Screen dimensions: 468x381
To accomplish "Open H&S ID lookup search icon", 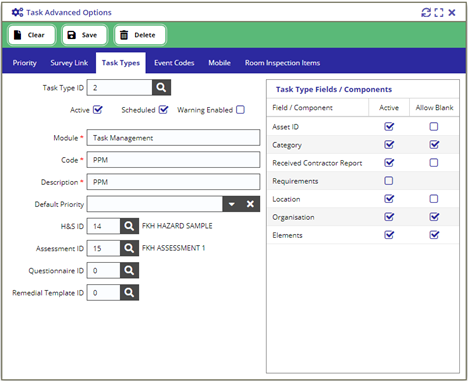I will pyautogui.click(x=129, y=226).
